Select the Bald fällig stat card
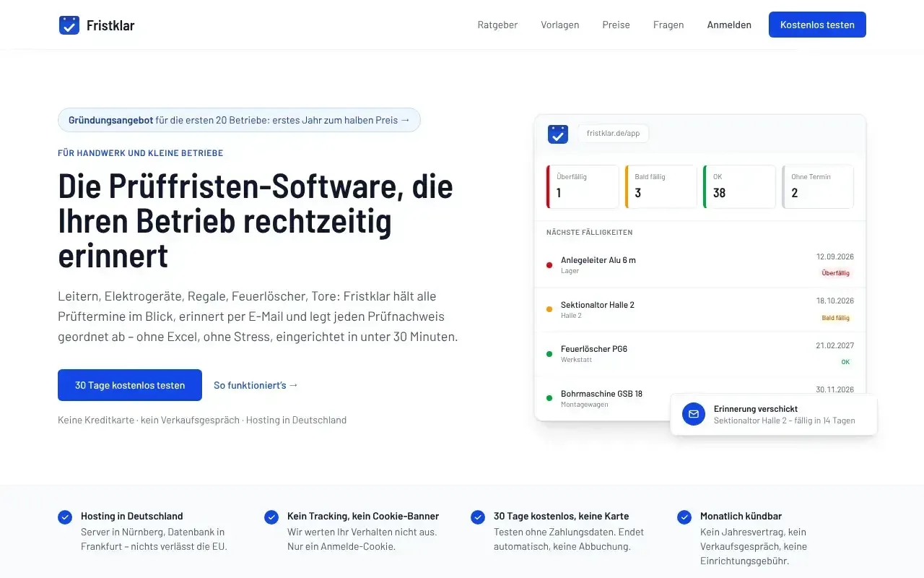 (661, 187)
